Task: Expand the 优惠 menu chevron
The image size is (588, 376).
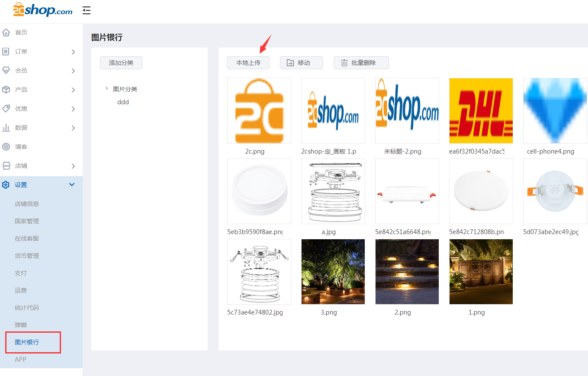Action: tap(73, 109)
